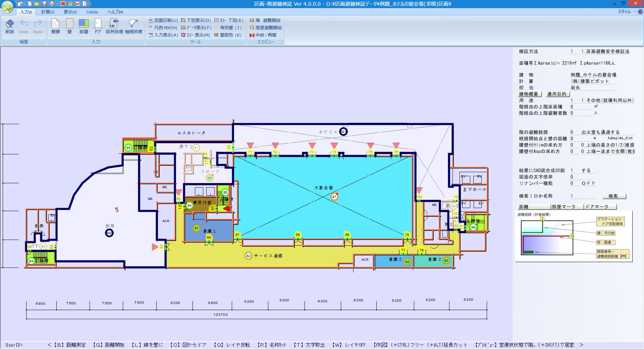Click the PDF export icon in quick access toolbar
The height and width of the screenshot is (349, 644).
(x=78, y=4)
